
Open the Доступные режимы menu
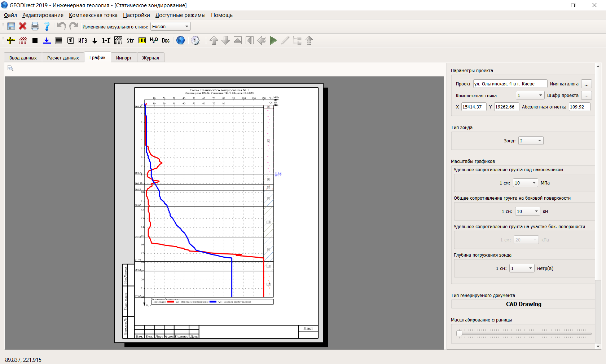tap(180, 15)
